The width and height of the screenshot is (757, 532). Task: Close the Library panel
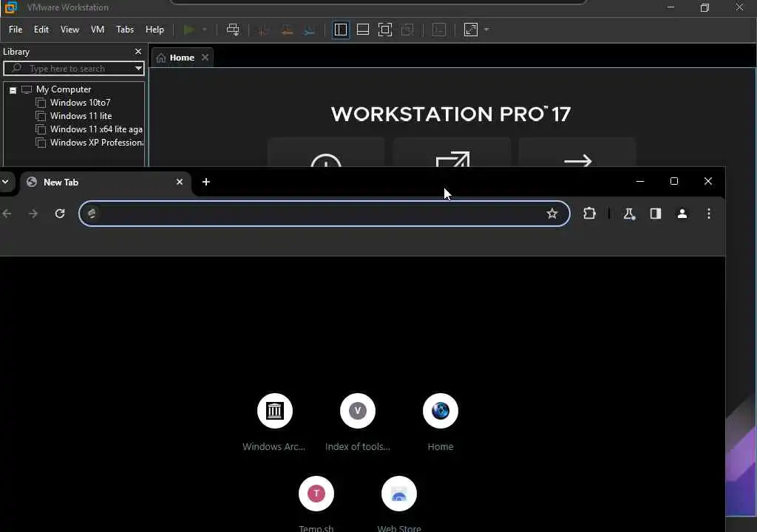click(138, 52)
